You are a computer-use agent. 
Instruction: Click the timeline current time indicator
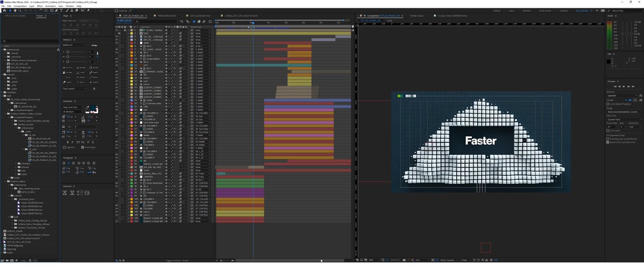[x=252, y=23]
